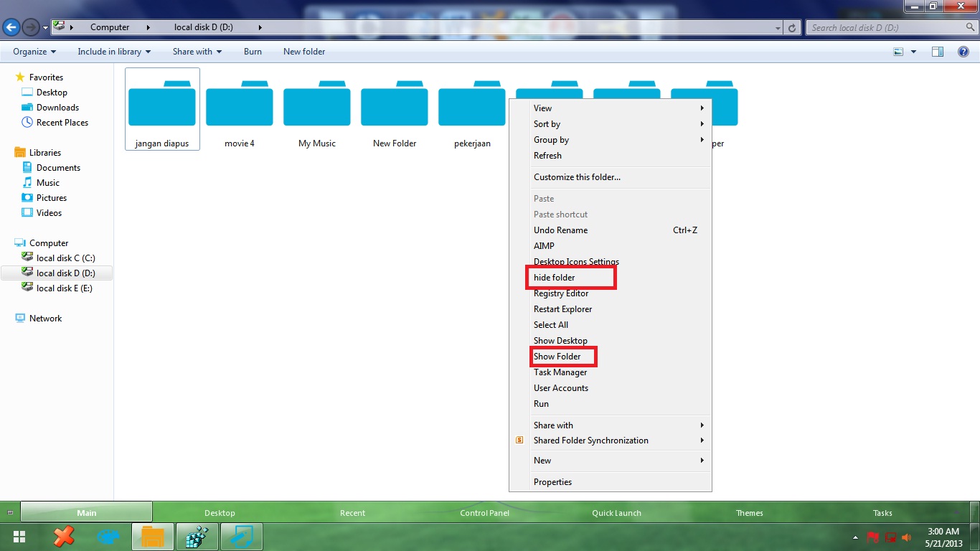Open Action Center flag icon in system tray
The width and height of the screenshot is (980, 551).
point(872,537)
